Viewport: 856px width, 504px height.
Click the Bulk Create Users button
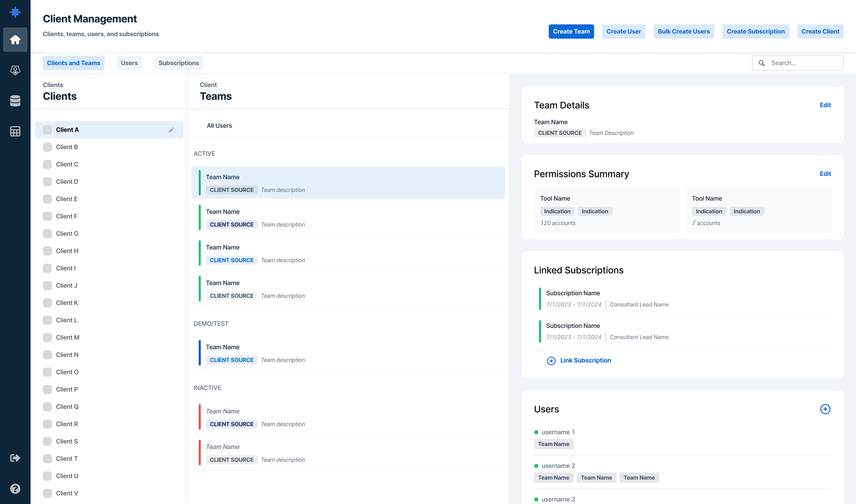pyautogui.click(x=683, y=31)
